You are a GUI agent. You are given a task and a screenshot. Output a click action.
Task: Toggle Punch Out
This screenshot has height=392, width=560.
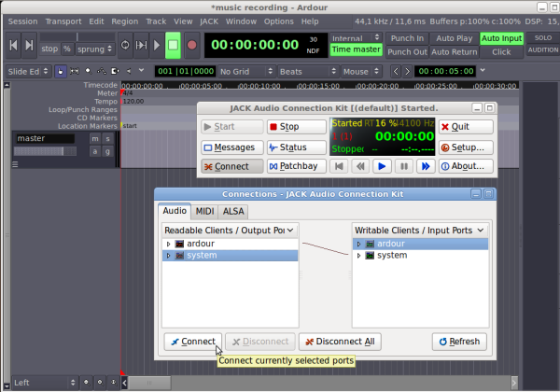click(407, 52)
